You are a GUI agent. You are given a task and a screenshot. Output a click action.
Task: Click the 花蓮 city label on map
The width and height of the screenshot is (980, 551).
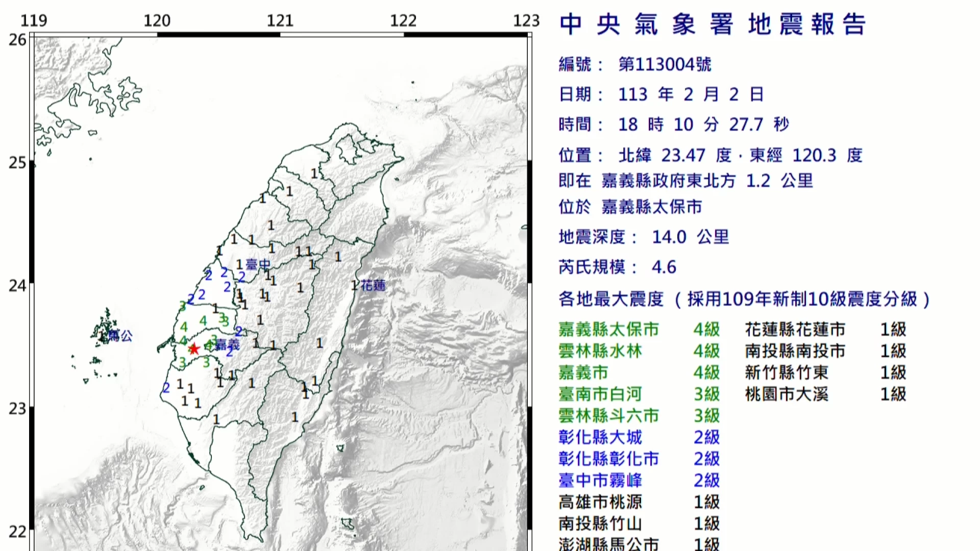tap(373, 285)
